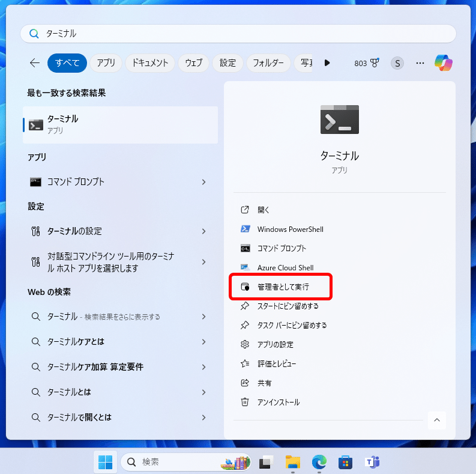Expand ターミナルケア加算 算定要件 chevron
This screenshot has height=474, width=476.
coord(203,367)
